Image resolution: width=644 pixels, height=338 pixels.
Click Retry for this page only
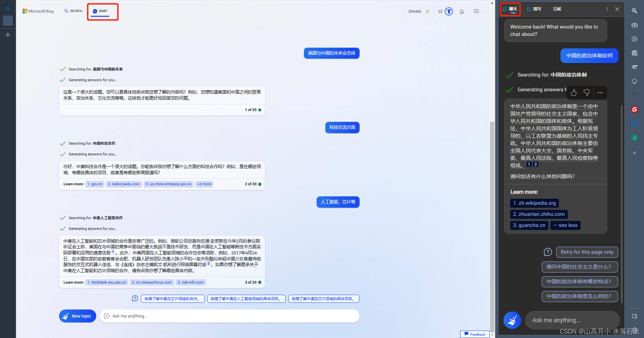(587, 252)
